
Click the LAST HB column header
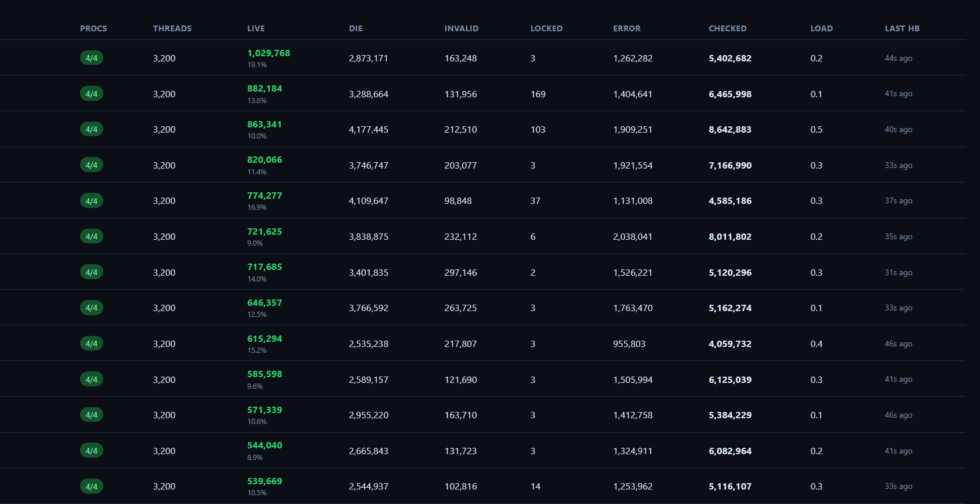pyautogui.click(x=902, y=28)
